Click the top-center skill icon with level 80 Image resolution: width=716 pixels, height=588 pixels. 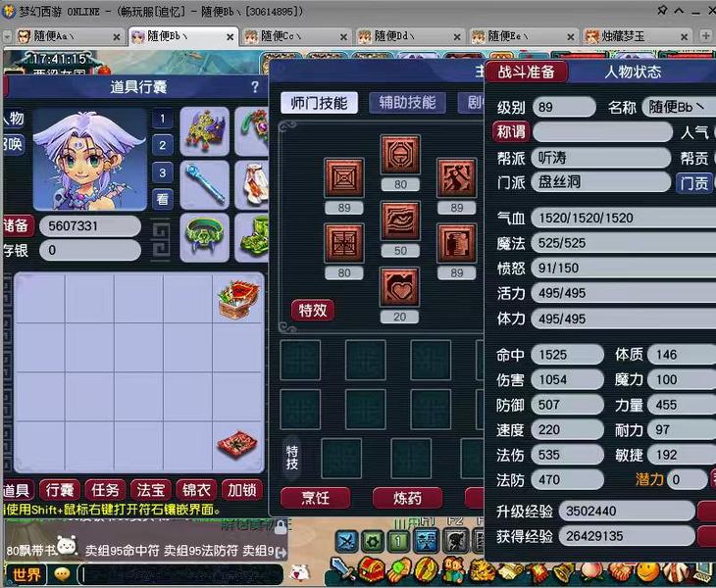click(x=400, y=154)
